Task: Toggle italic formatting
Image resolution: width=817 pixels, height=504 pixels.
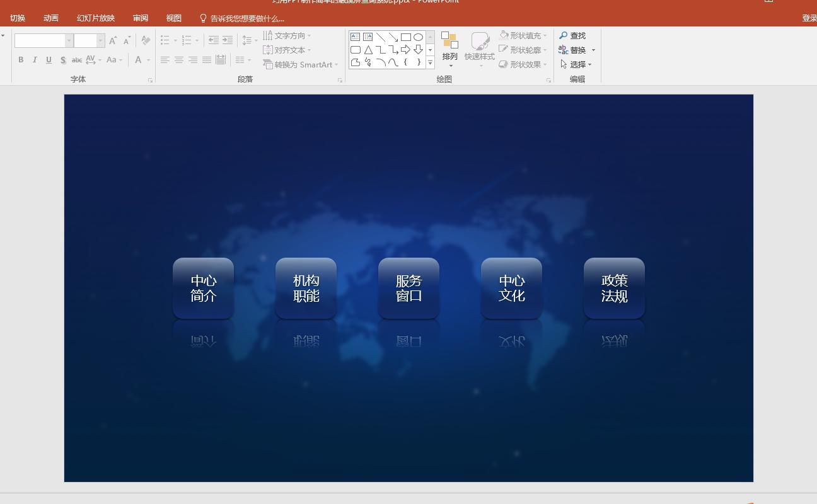Action: [x=35, y=60]
